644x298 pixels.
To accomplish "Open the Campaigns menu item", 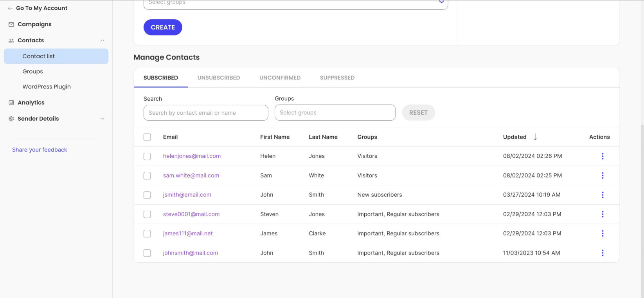I will (34, 24).
